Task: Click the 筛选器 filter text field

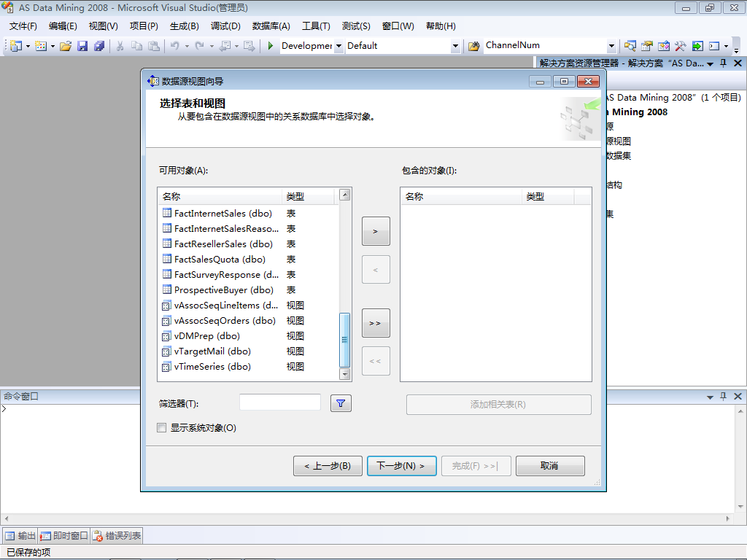Action: [x=280, y=402]
